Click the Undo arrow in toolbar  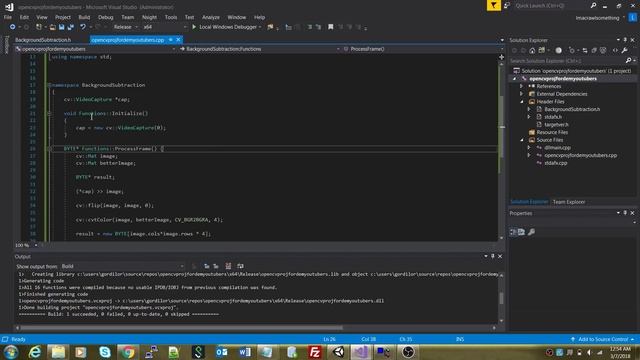83,27
